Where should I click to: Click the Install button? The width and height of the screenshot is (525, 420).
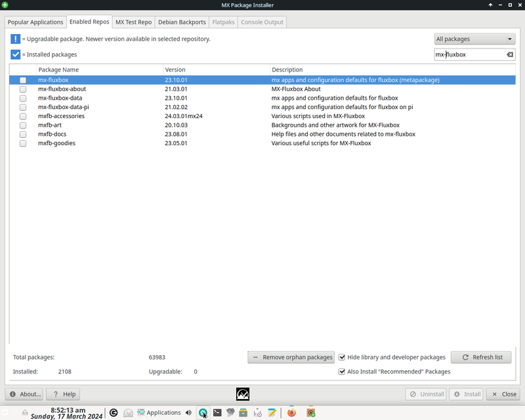(467, 394)
